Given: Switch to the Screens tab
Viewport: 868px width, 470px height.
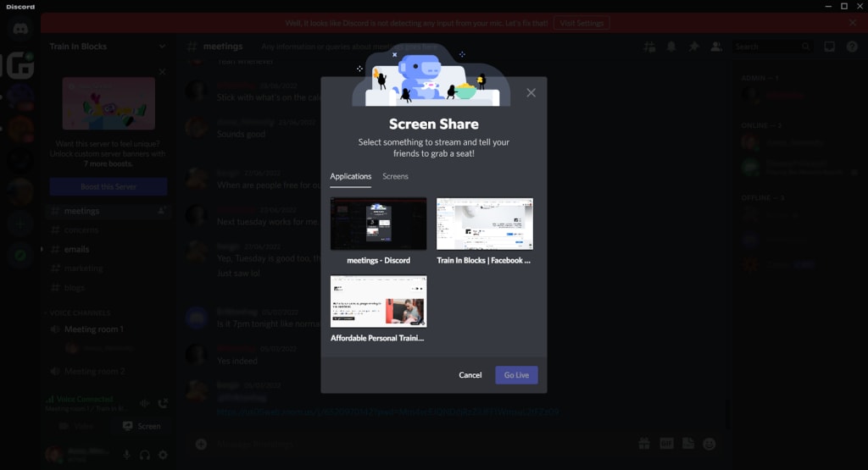Looking at the screenshot, I should [x=395, y=176].
